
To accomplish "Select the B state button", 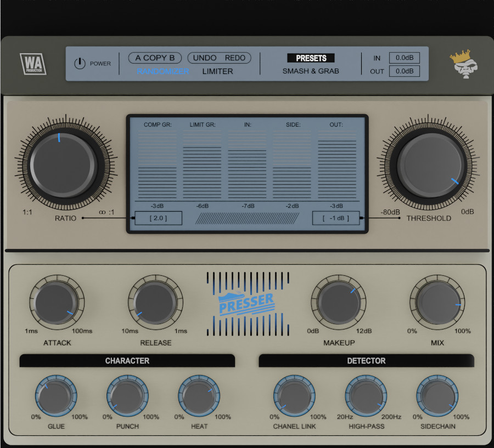I will pyautogui.click(x=172, y=58).
